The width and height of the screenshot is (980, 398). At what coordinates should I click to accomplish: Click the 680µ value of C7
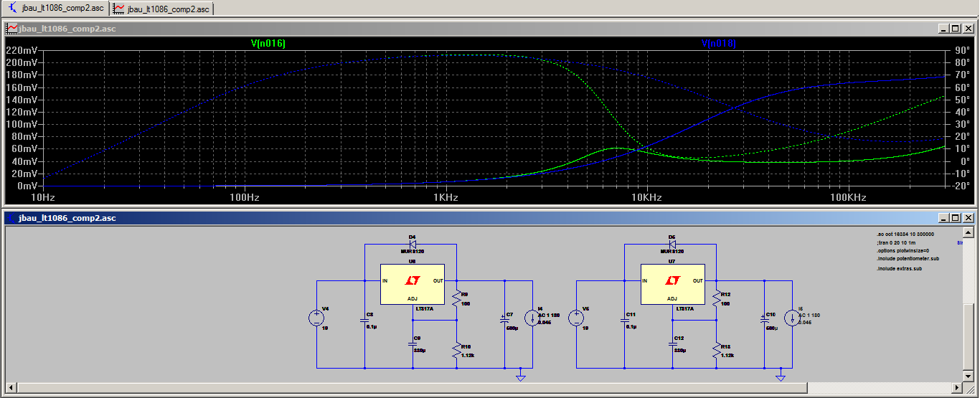tap(512, 328)
